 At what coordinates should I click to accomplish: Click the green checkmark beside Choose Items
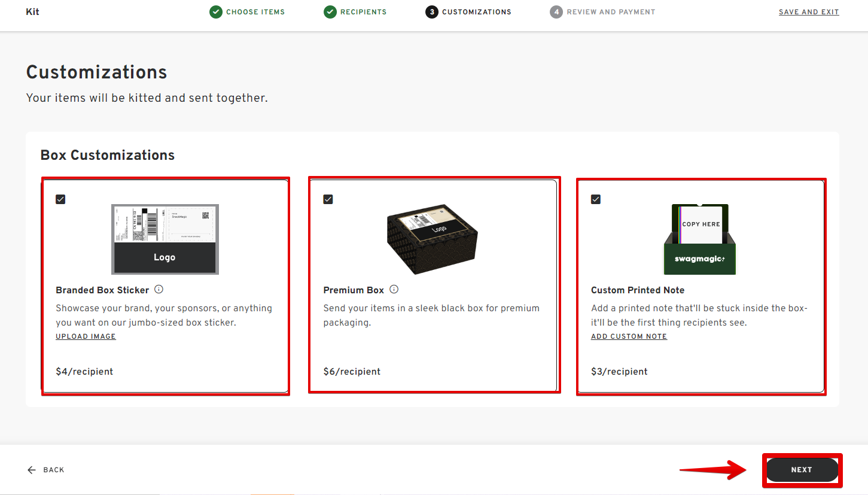coord(216,12)
